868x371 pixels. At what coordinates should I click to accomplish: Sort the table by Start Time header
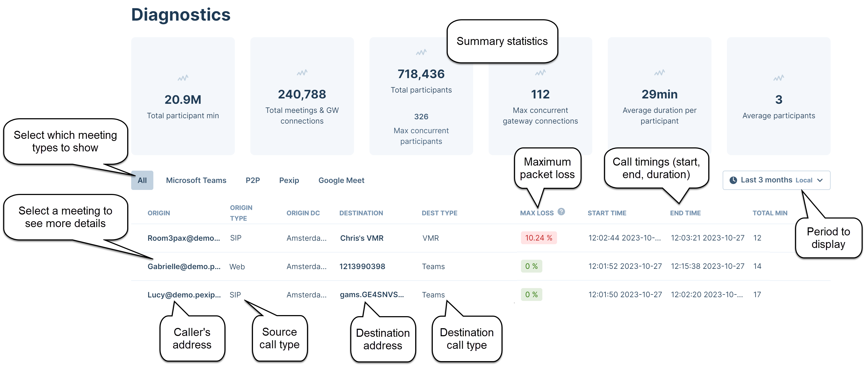(x=606, y=213)
